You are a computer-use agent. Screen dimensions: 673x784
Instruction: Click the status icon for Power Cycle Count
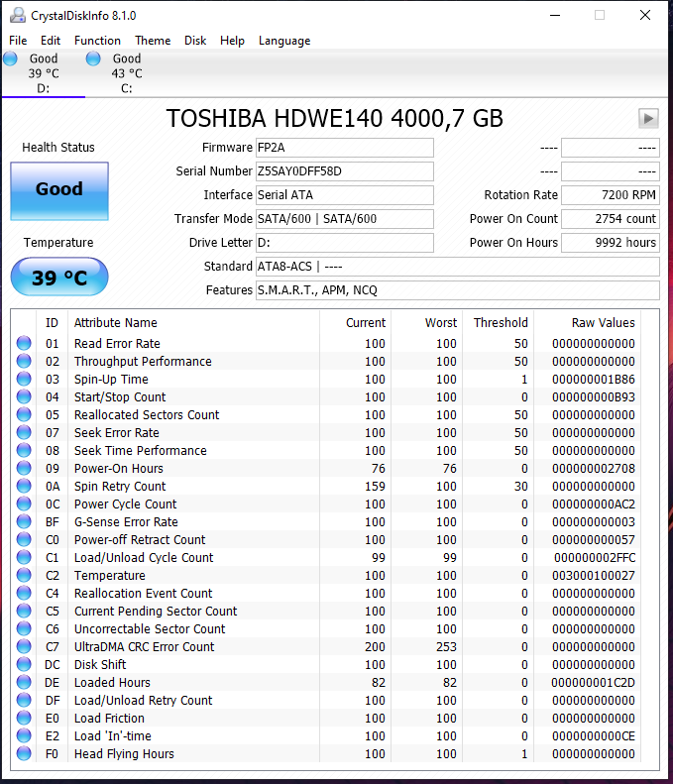click(24, 504)
